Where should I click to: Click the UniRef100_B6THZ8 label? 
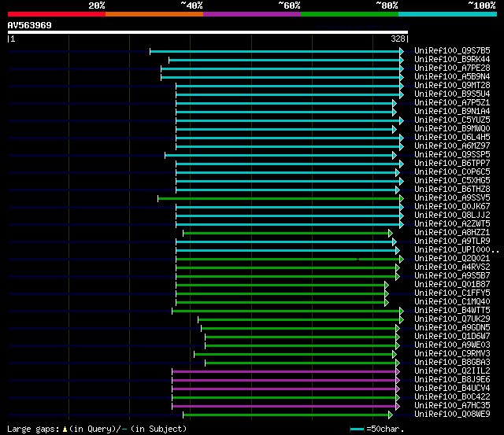click(x=452, y=190)
